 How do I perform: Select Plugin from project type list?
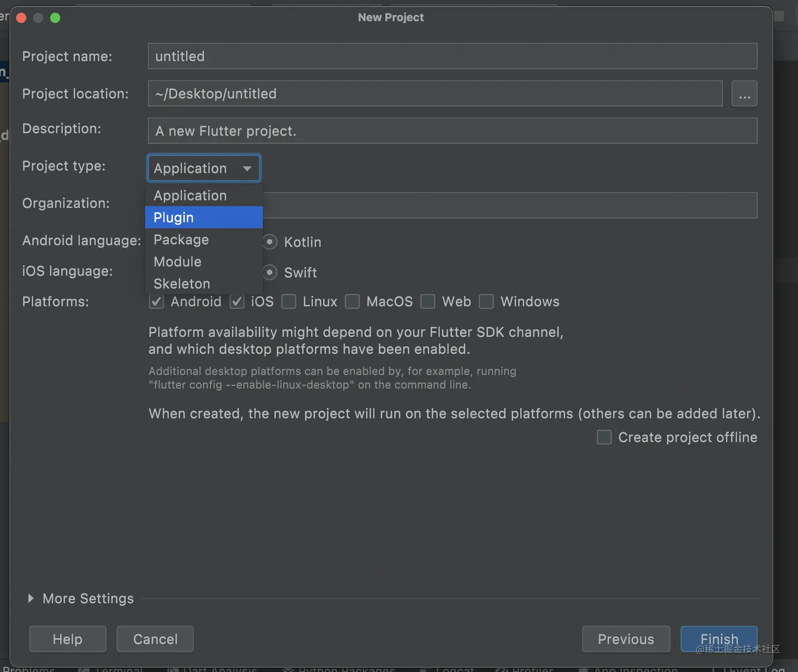click(204, 217)
